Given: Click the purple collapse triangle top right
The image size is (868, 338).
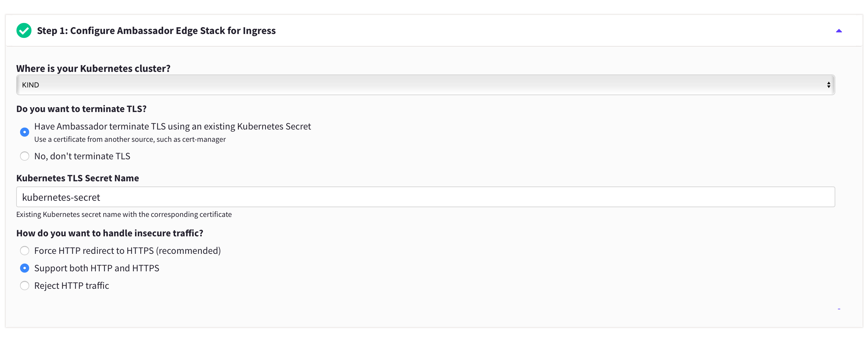Looking at the screenshot, I should coord(839,30).
